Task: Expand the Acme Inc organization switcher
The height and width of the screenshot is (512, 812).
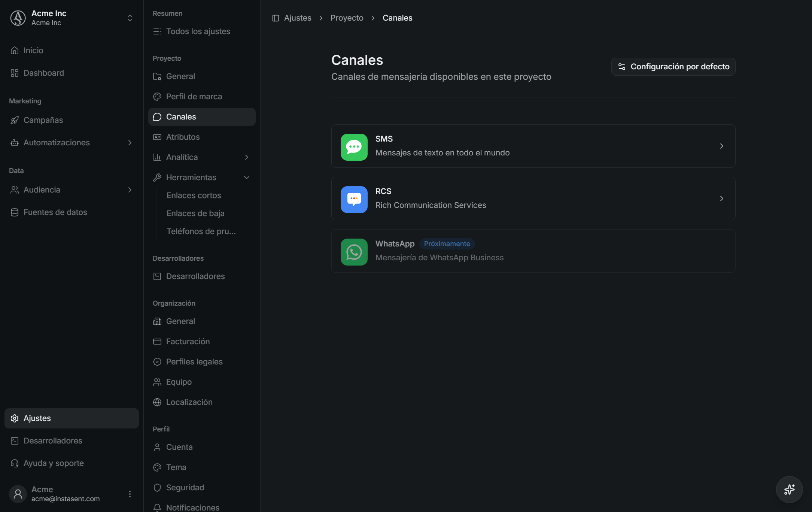Action: pos(130,18)
